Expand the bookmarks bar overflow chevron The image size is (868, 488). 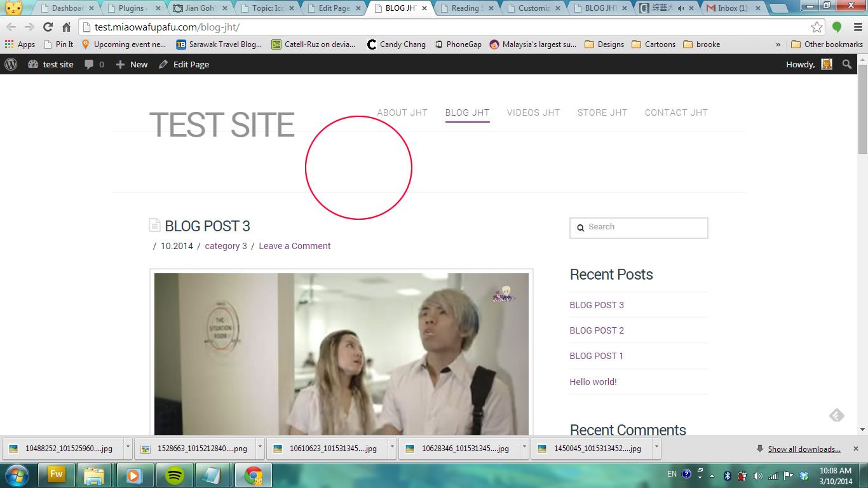(778, 44)
